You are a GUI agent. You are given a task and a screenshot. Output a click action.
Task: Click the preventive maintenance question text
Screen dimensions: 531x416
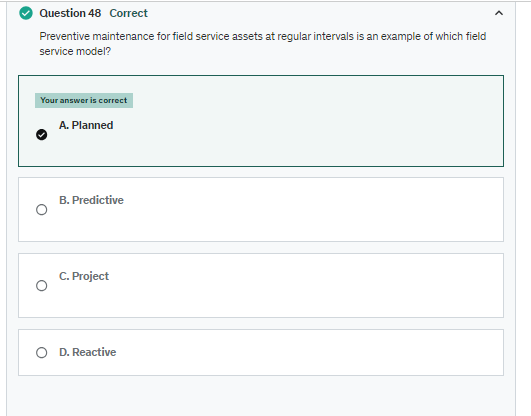tap(263, 44)
